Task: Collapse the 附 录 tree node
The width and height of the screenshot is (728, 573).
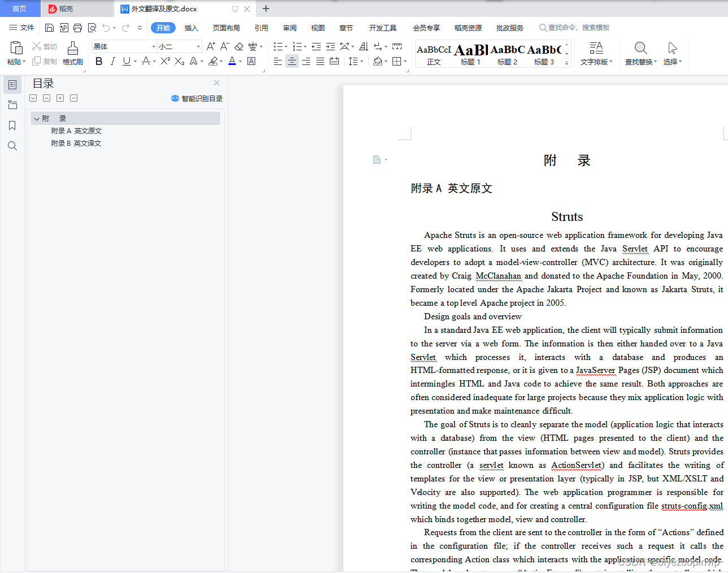Action: (37, 119)
